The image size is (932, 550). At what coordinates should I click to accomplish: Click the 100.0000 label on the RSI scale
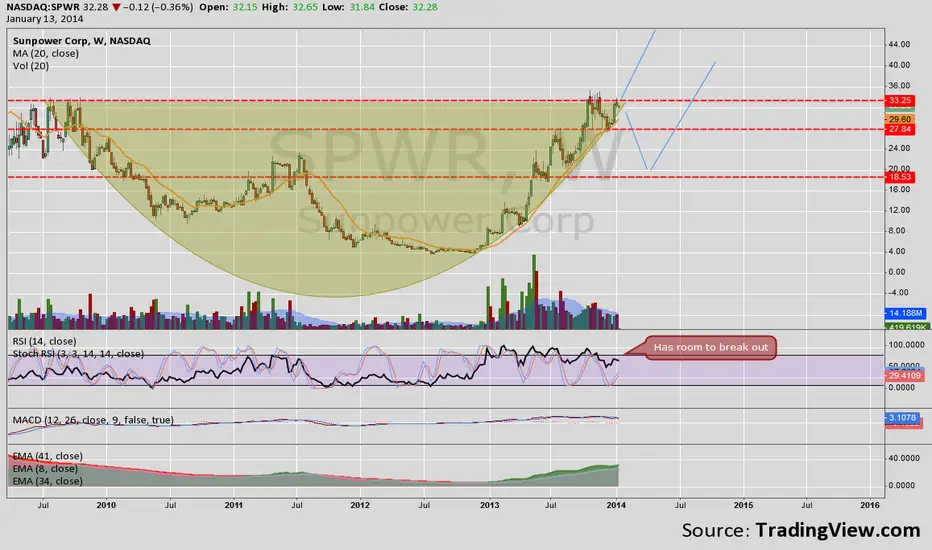pyautogui.click(x=906, y=345)
